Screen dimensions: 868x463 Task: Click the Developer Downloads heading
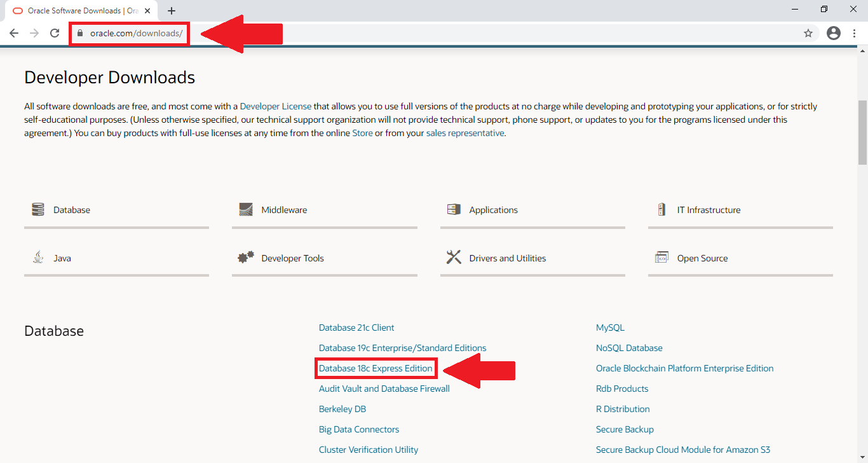click(x=109, y=78)
